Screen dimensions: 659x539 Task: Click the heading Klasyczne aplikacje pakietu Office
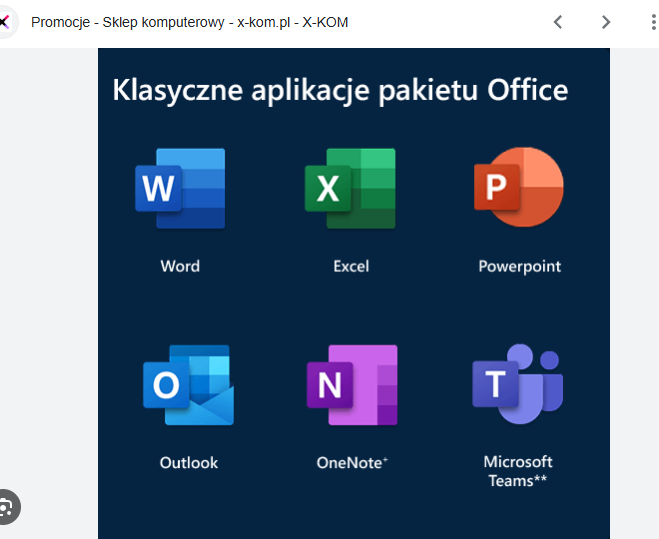pos(340,90)
